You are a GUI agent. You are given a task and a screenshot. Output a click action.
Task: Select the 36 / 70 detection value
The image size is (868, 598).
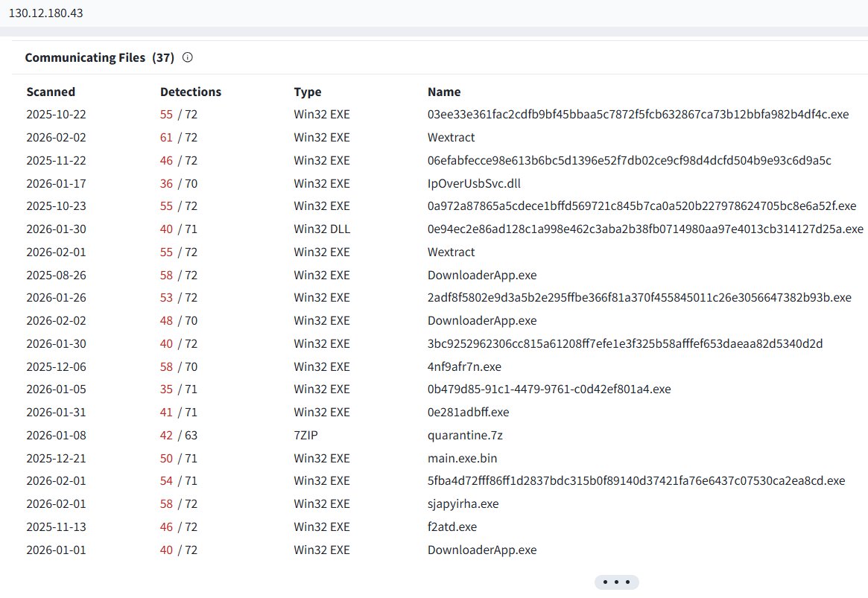(x=178, y=184)
